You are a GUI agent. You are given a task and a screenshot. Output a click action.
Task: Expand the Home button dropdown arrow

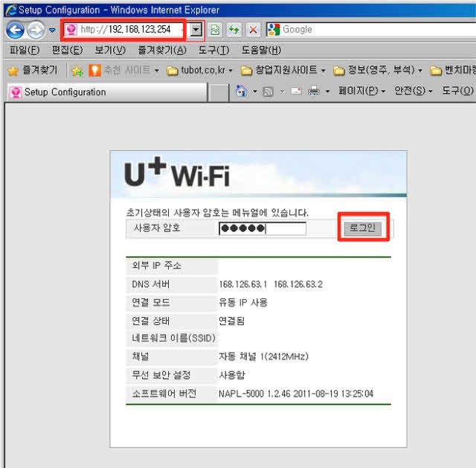[254, 91]
